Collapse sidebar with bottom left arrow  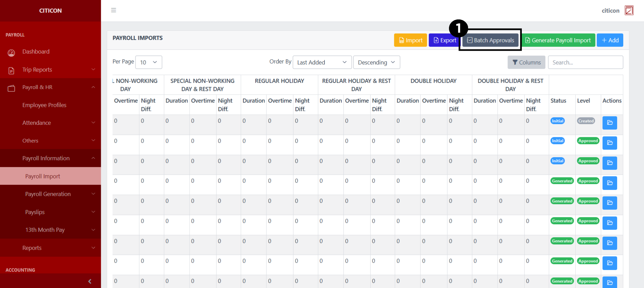tap(90, 281)
